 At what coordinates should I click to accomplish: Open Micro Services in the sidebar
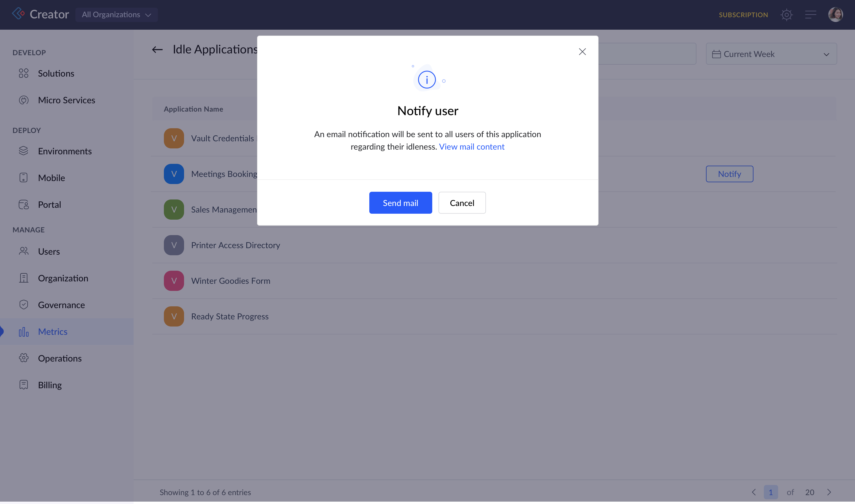click(x=66, y=100)
